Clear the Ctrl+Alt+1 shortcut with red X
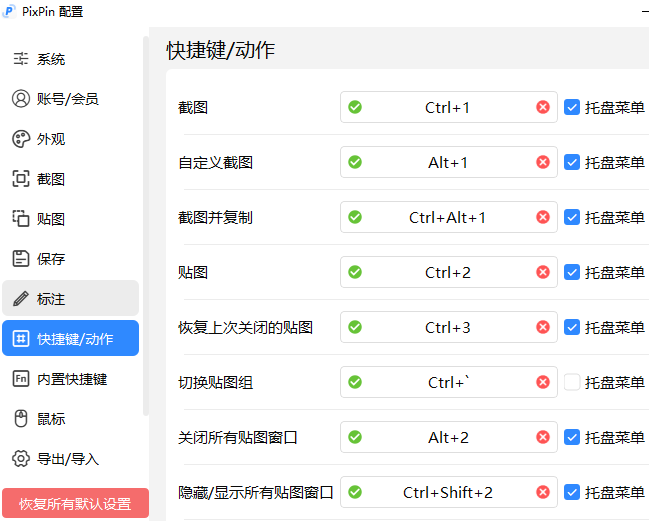Viewport: 649px width, 521px height. [x=543, y=217]
